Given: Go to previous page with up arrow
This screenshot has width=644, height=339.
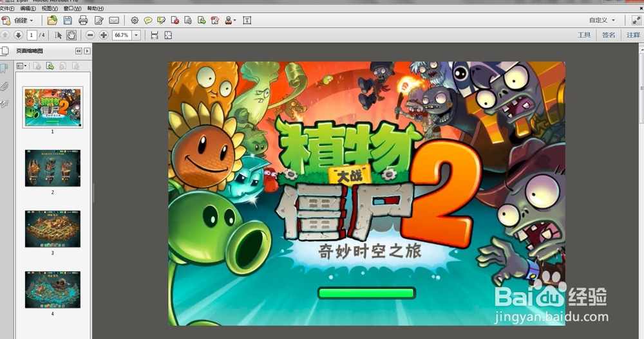Looking at the screenshot, I should tap(5, 35).
